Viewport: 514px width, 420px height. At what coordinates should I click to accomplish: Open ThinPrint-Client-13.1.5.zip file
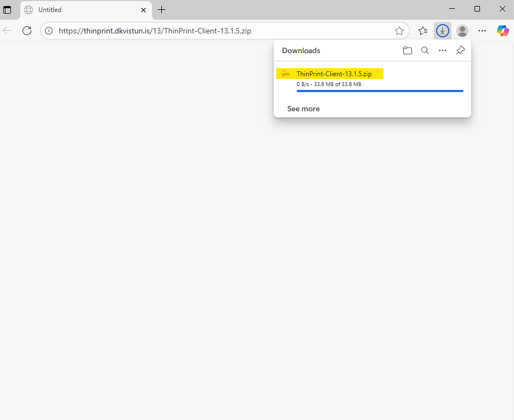[x=334, y=74]
